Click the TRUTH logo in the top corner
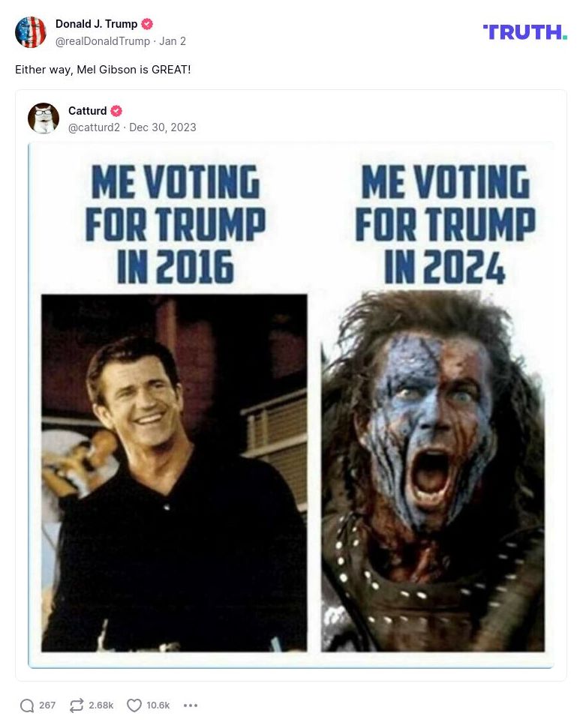The image size is (583, 728). [524, 32]
